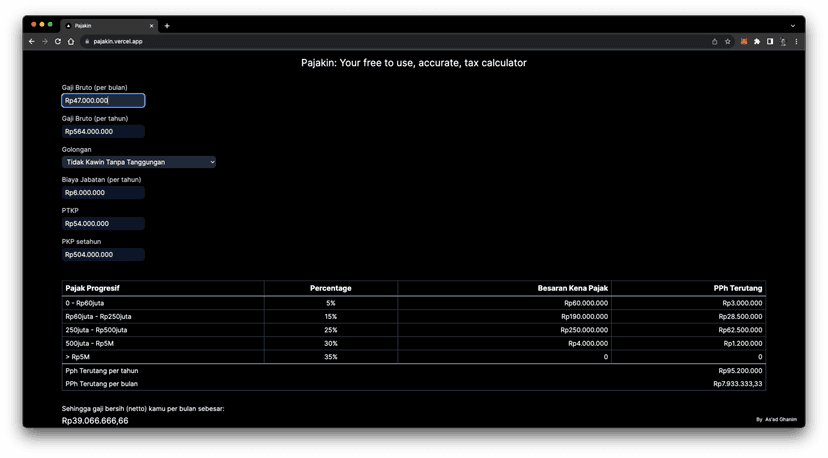Open the user profile avatar
The image size is (828, 458).
(783, 41)
